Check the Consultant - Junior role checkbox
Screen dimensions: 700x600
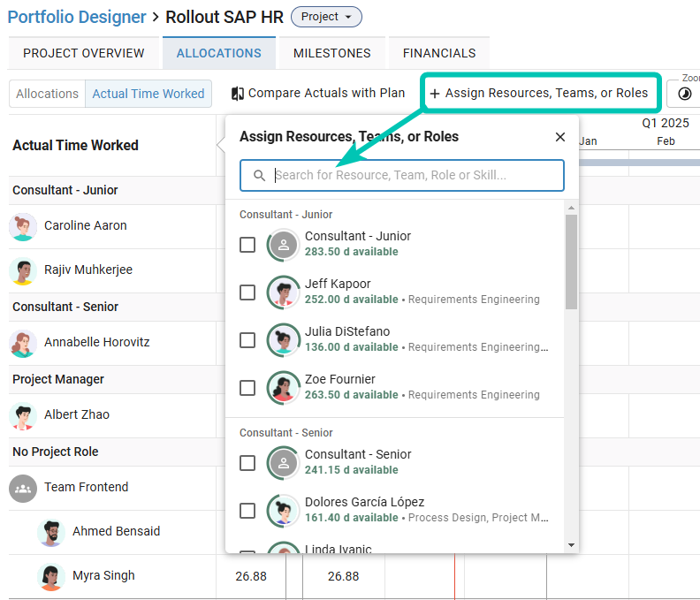point(247,245)
